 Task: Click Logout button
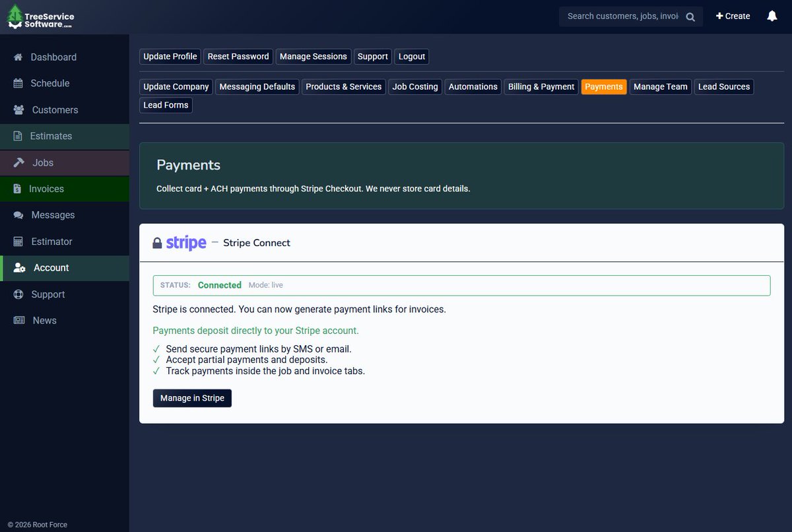(412, 57)
